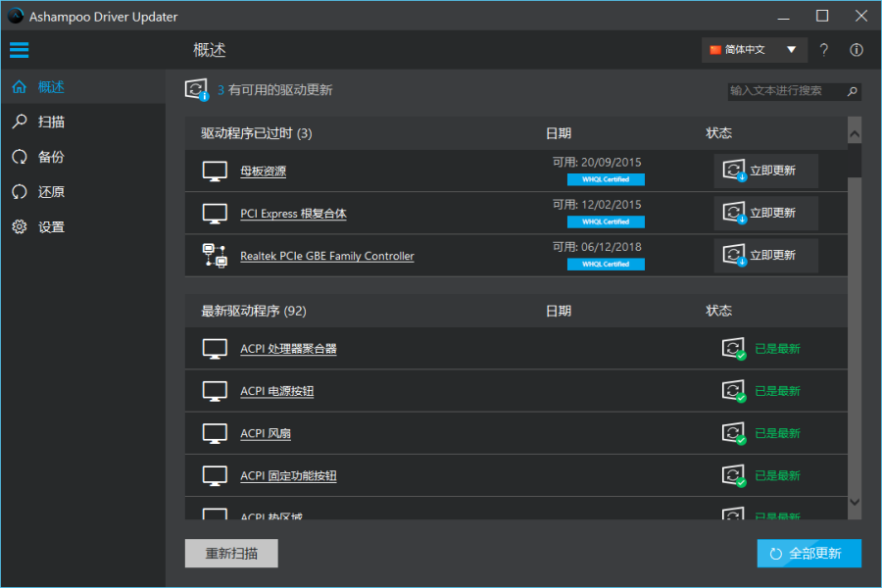Viewport: 882px width, 588px height.
Task: Open Realtek PCIe GBE Family Controller link
Action: point(327,256)
